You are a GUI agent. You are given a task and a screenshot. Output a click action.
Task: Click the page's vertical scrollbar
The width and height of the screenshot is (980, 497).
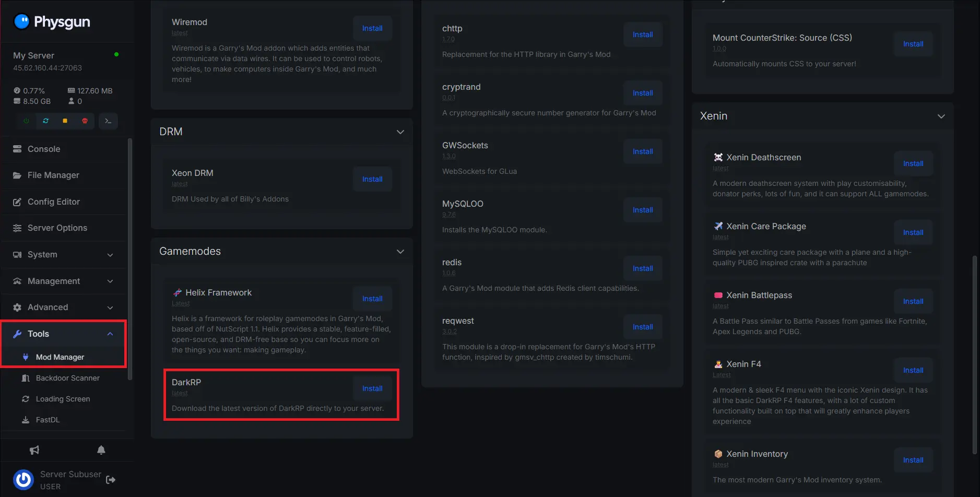(974, 355)
